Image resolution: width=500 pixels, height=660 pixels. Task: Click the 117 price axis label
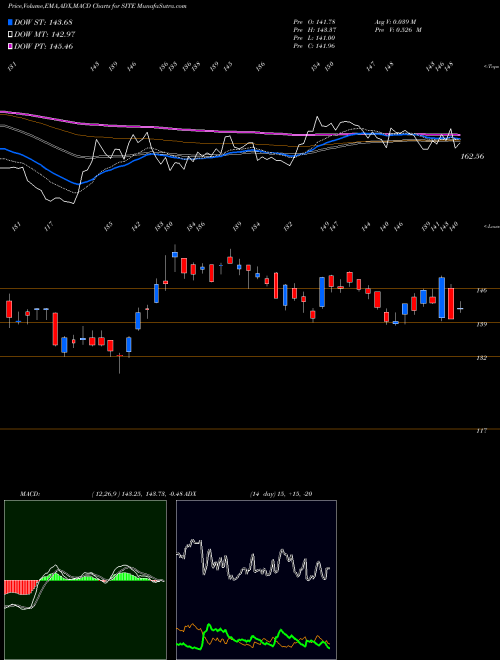482,431
